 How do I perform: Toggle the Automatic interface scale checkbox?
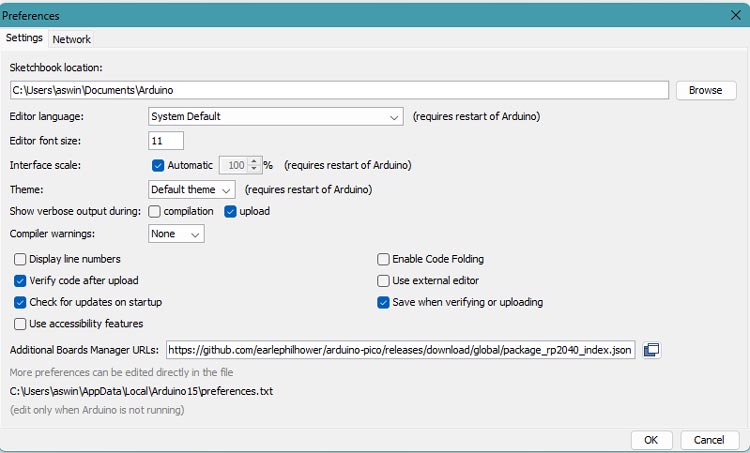click(158, 166)
